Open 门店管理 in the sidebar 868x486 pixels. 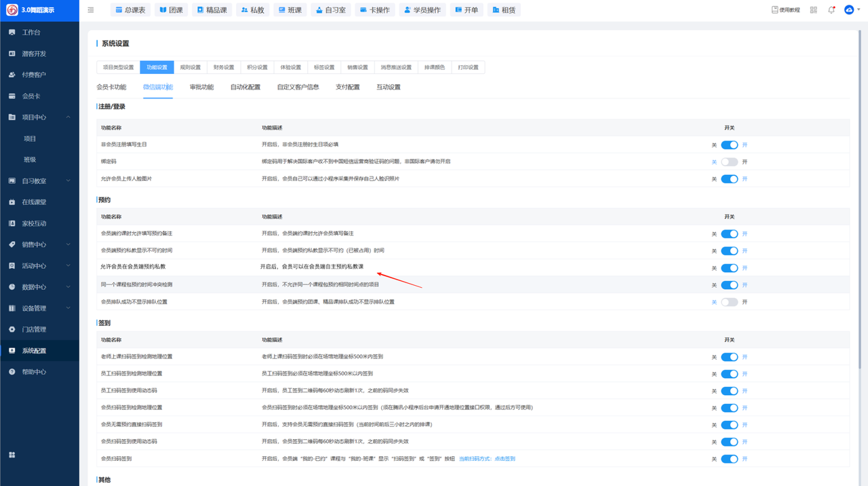[x=34, y=329]
